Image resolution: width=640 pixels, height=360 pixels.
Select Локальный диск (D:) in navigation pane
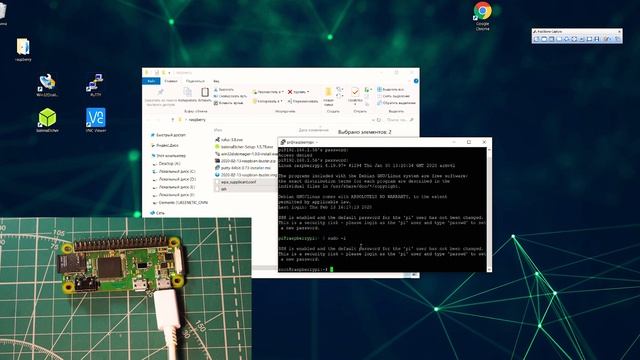click(174, 179)
